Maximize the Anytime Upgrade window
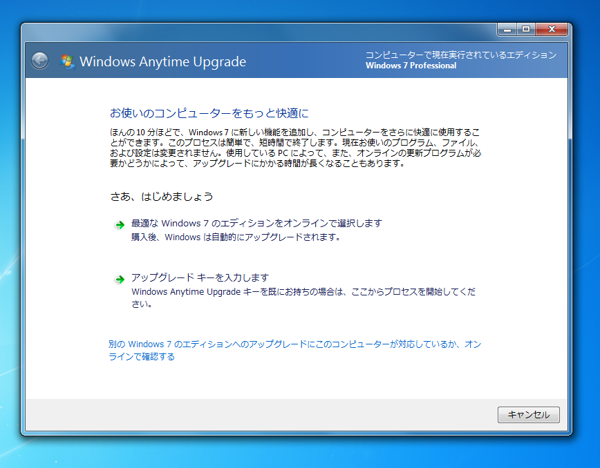Viewport: 600px width, 468px height. (527, 29)
